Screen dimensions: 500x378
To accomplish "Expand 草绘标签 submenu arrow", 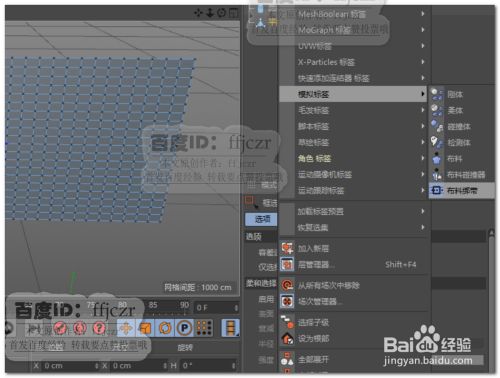I will (x=423, y=142).
